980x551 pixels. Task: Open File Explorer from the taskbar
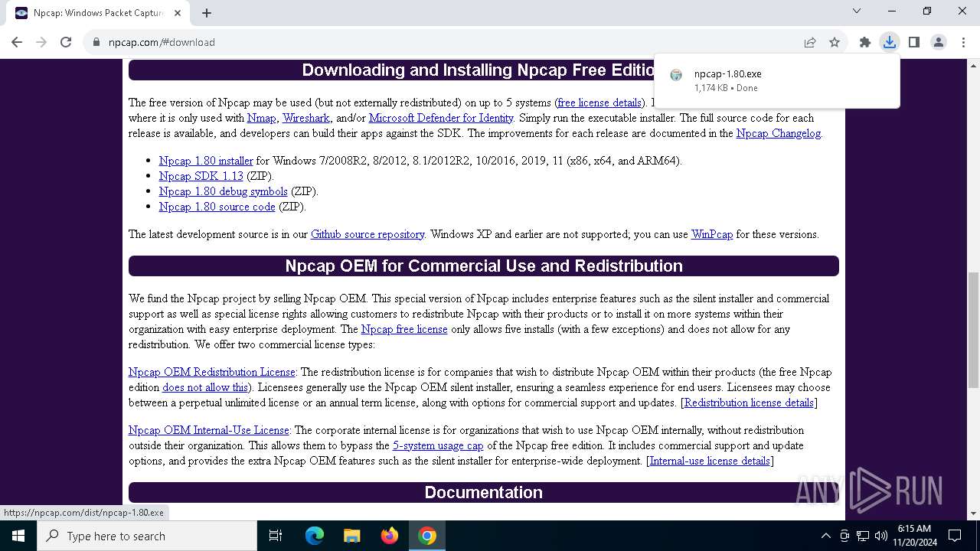(x=351, y=536)
